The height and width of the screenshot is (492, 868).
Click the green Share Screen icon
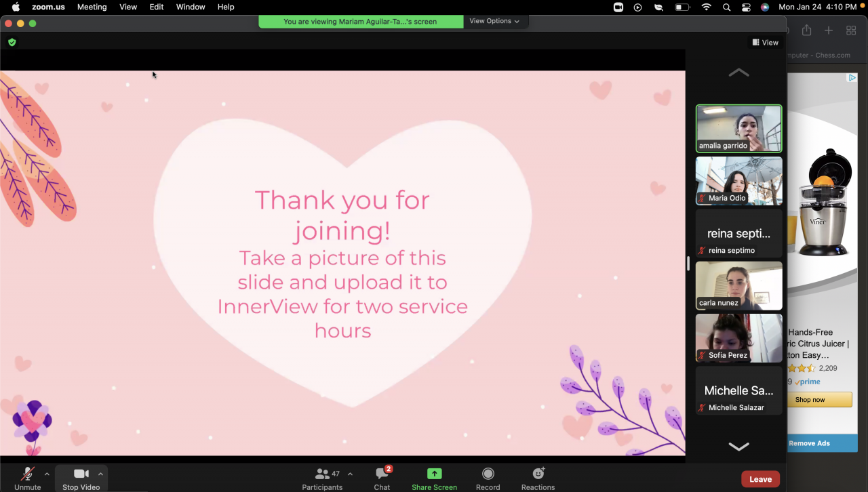point(434,474)
